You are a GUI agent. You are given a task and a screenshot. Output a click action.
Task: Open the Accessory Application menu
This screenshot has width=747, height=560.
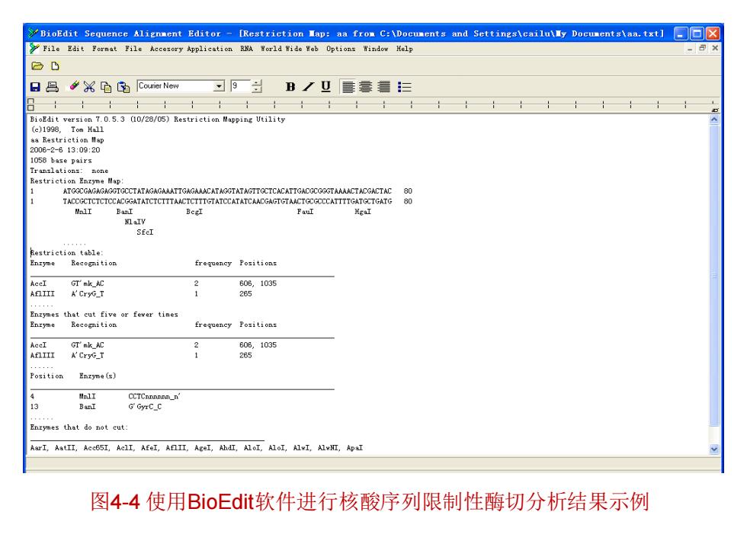pos(191,49)
